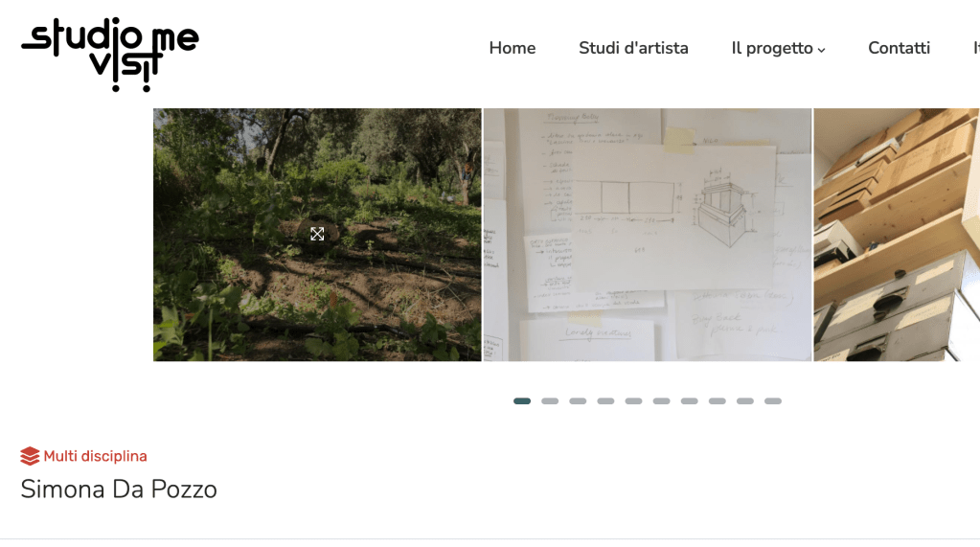
Task: Click the Studio Me Visit logo
Action: tap(109, 54)
